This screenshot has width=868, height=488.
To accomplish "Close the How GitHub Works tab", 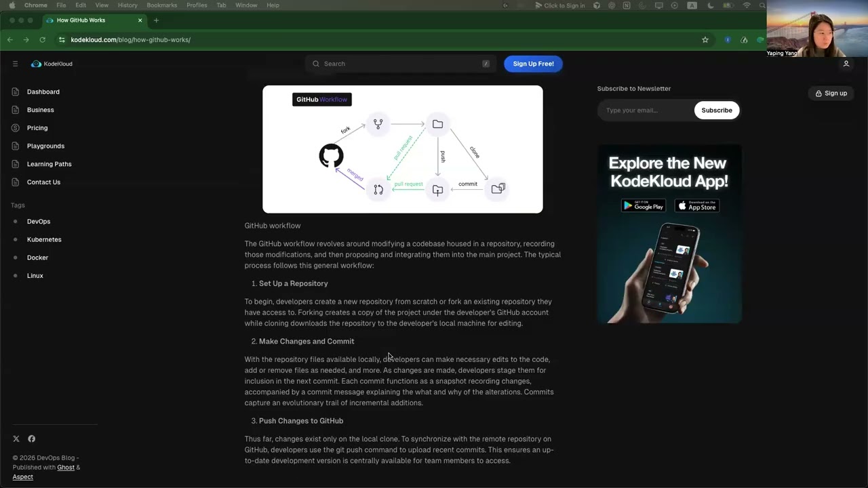I will (140, 20).
